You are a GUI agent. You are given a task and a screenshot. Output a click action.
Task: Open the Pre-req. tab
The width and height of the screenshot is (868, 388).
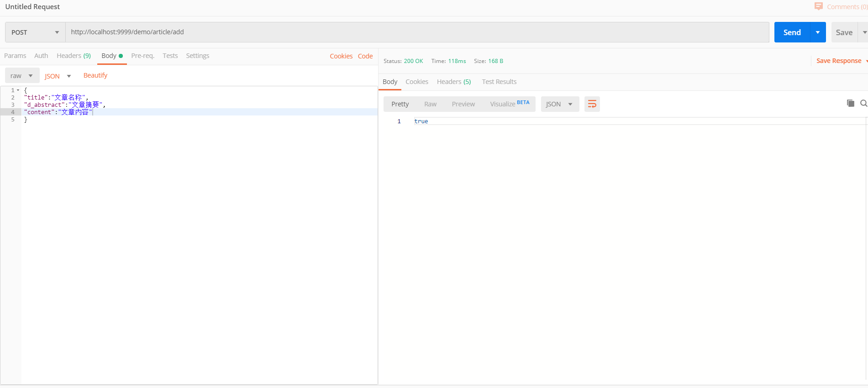point(142,56)
